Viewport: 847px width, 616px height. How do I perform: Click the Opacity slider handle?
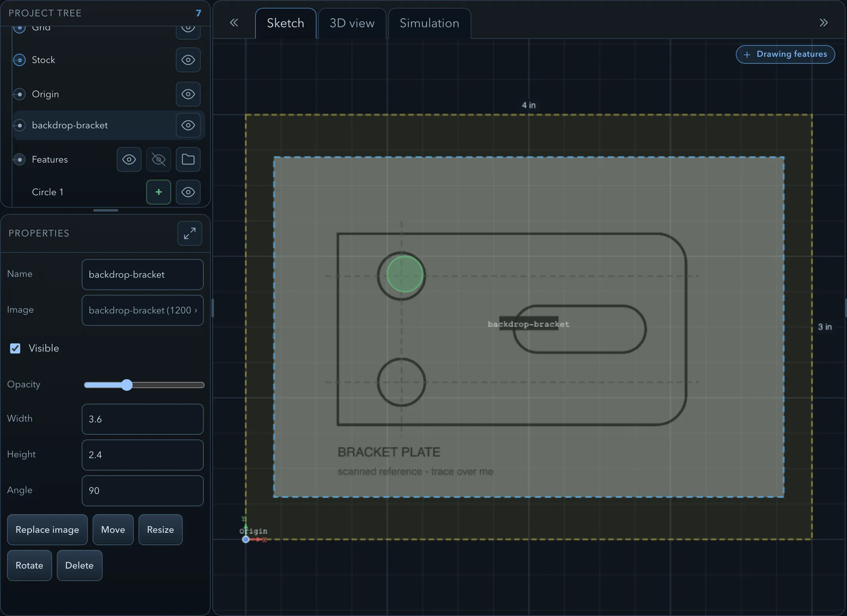click(x=127, y=385)
